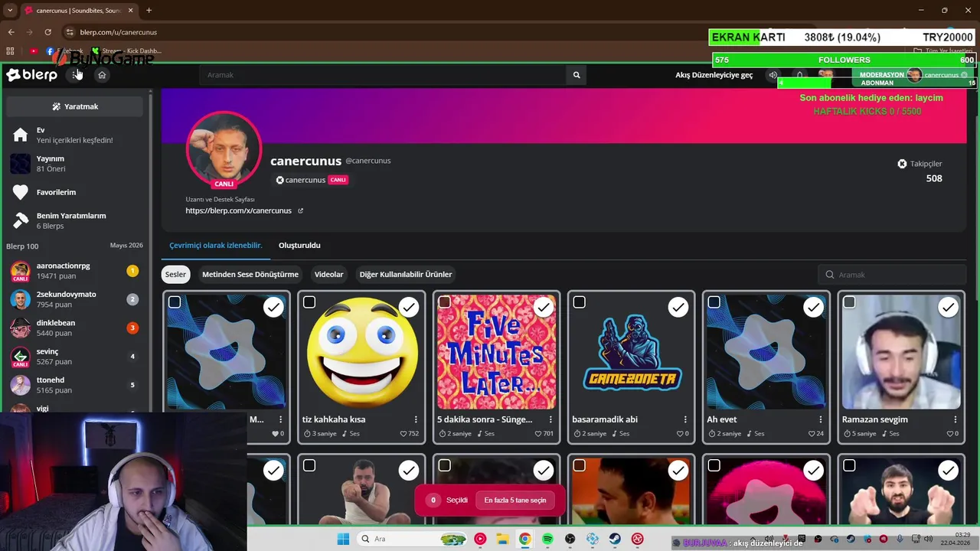Select aaronactionrpg in Blerp 100 list
The height and width of the screenshot is (551, 980).
coord(75,271)
